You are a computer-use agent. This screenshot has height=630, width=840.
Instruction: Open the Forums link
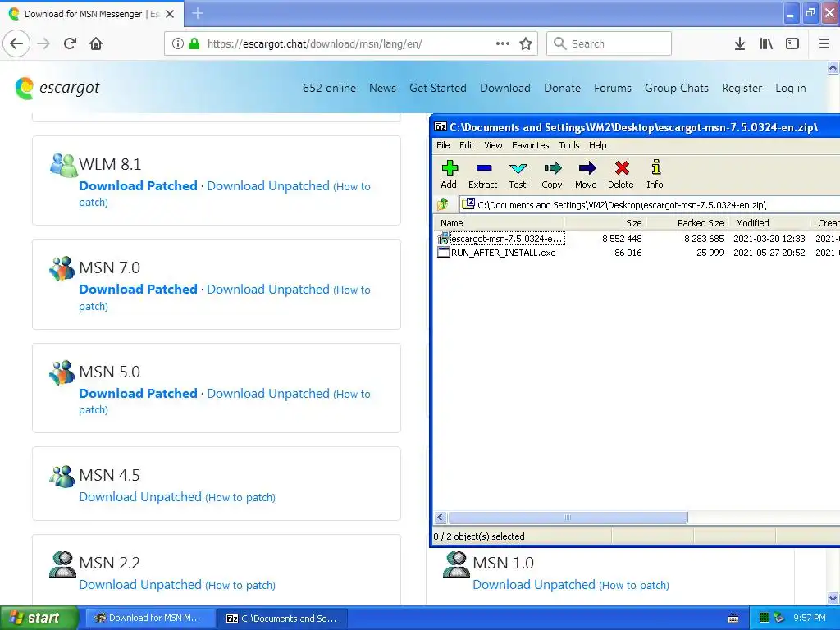click(x=612, y=88)
